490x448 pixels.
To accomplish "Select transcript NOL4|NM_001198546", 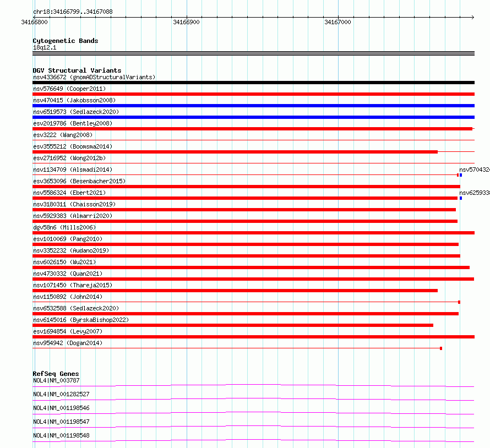I will point(61,408).
